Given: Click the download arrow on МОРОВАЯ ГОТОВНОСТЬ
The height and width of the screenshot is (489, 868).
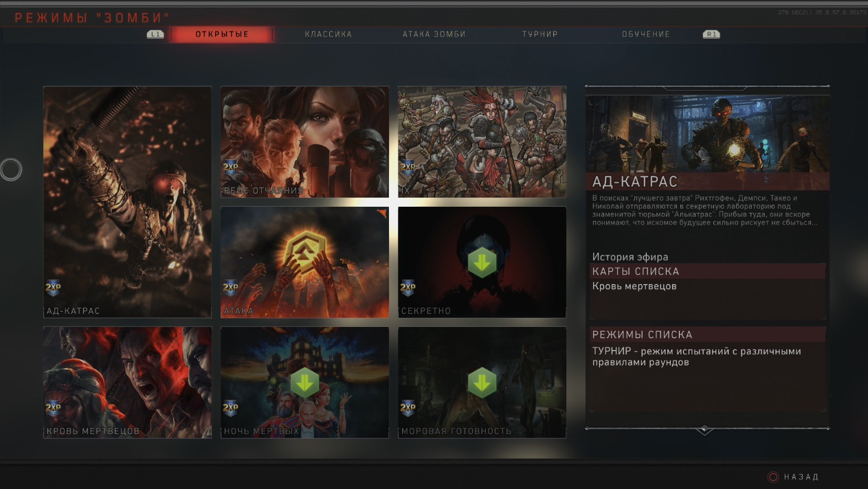Looking at the screenshot, I should point(482,382).
